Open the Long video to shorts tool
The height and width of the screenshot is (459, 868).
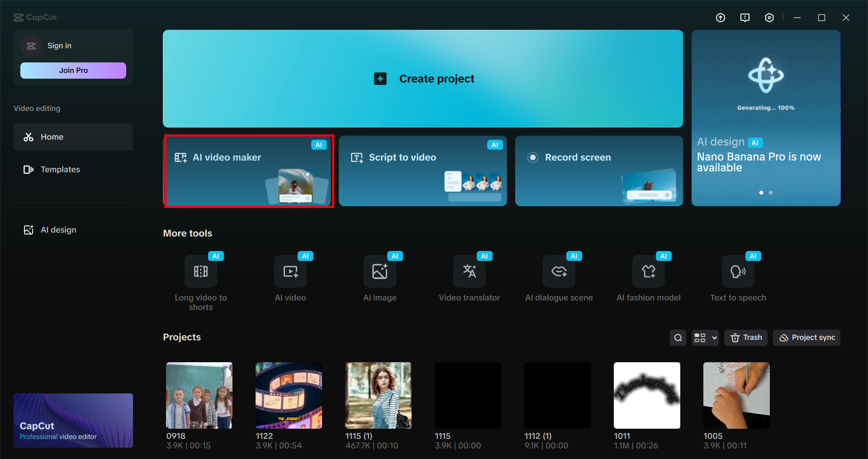click(200, 271)
